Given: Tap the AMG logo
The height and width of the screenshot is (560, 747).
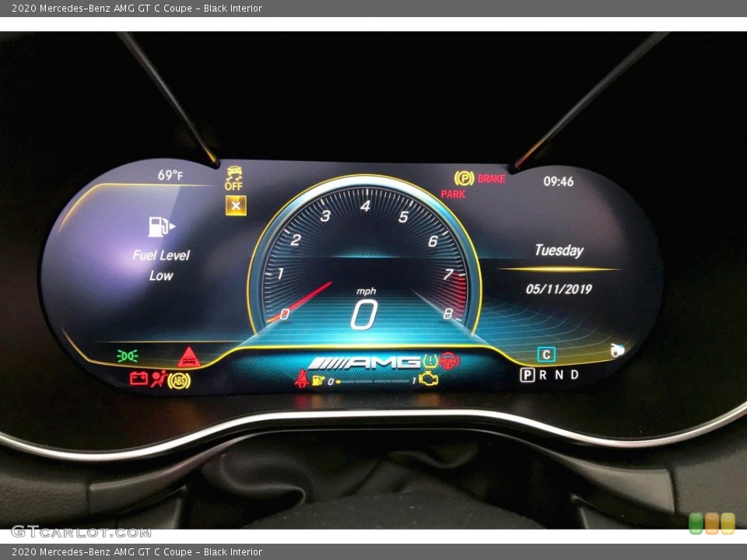Looking at the screenshot, I should (x=364, y=363).
